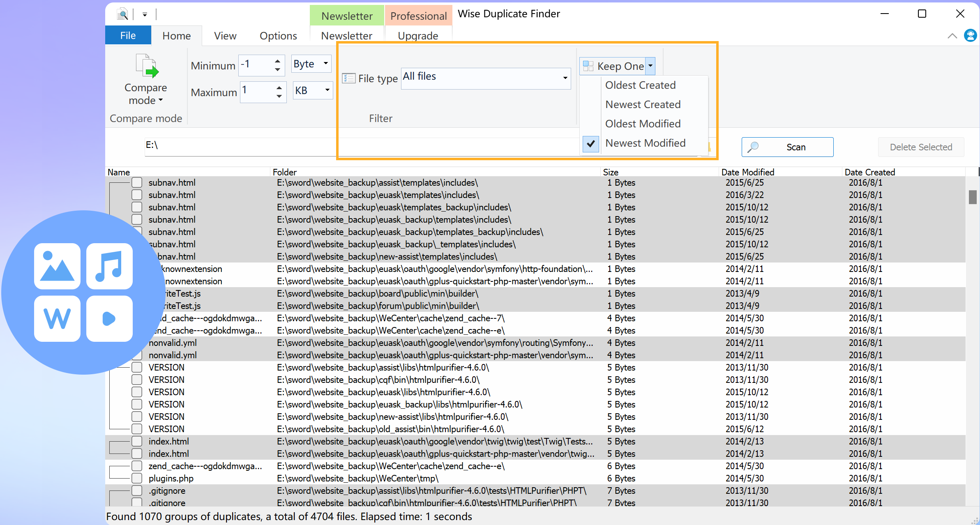
Task: Click the vertical scrollbar thumb
Action: click(x=972, y=197)
